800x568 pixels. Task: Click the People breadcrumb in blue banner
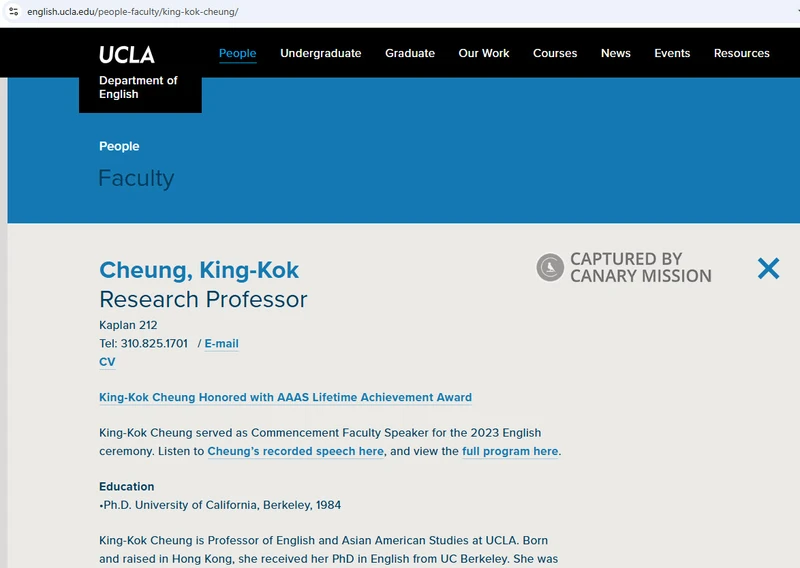click(119, 146)
